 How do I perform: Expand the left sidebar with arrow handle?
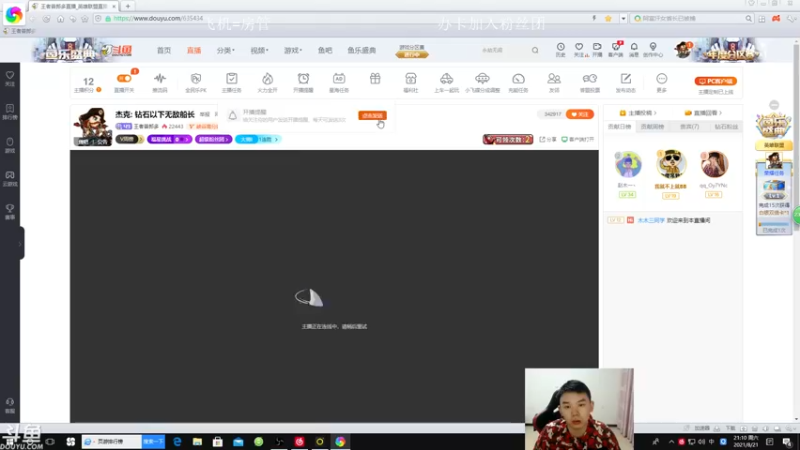point(20,243)
